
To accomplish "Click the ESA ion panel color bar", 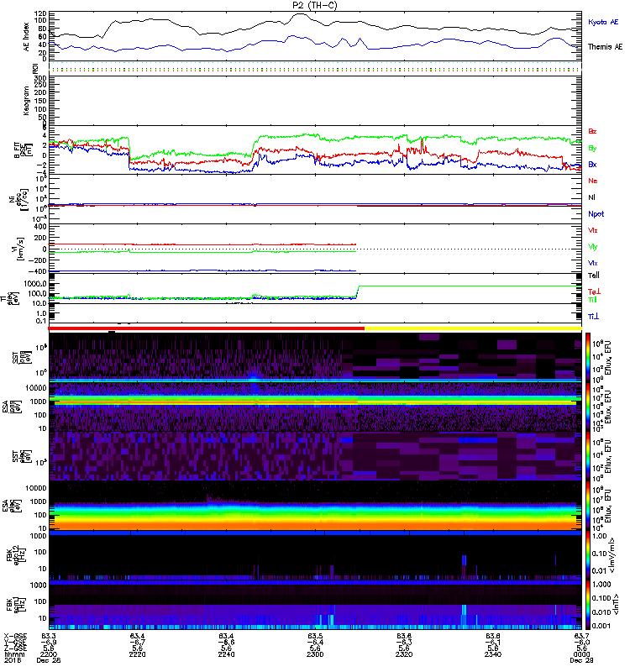I will (588, 407).
